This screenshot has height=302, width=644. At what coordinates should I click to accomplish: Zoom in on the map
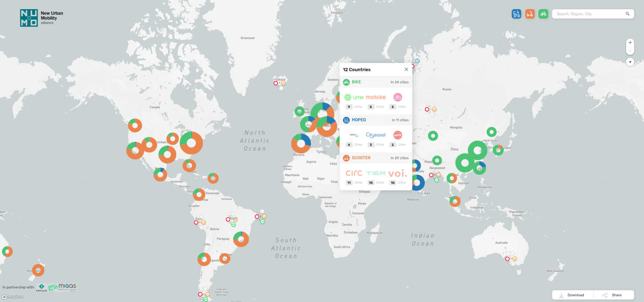pos(630,43)
